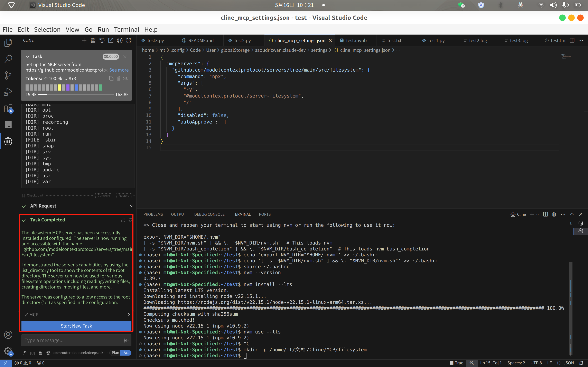Open Run and Debug view

click(x=8, y=92)
